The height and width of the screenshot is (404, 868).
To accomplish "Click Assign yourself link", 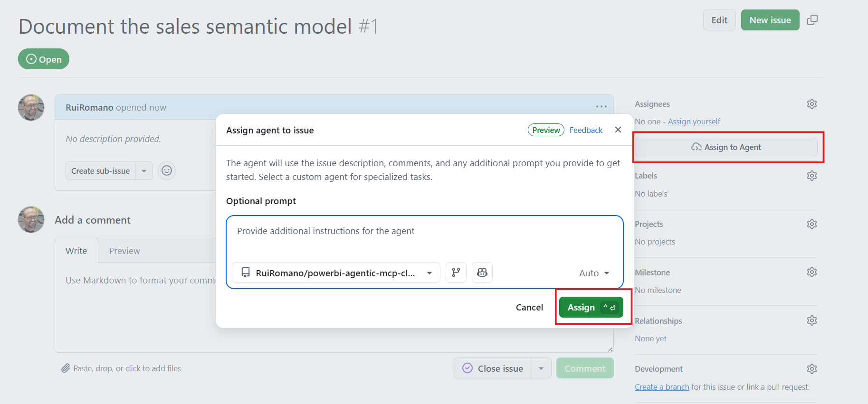I will coord(694,122).
